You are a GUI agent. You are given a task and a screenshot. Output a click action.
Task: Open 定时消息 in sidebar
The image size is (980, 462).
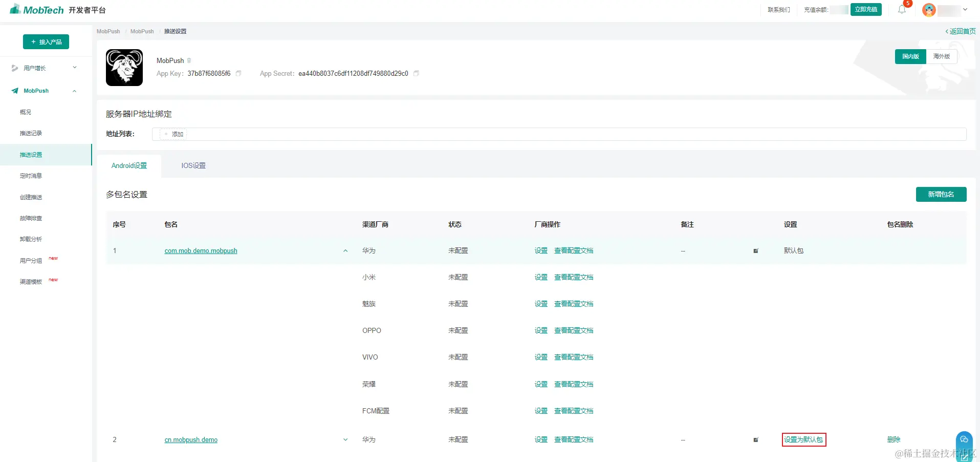[x=31, y=176]
